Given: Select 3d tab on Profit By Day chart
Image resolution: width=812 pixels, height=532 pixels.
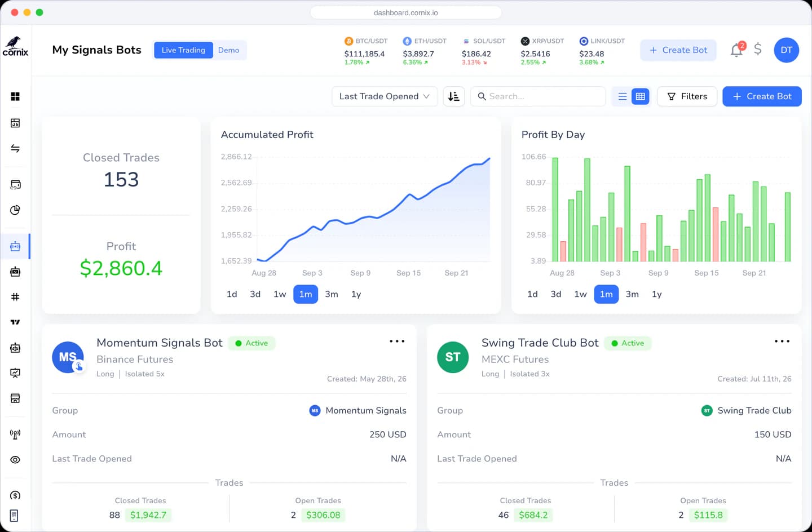Looking at the screenshot, I should (x=556, y=294).
